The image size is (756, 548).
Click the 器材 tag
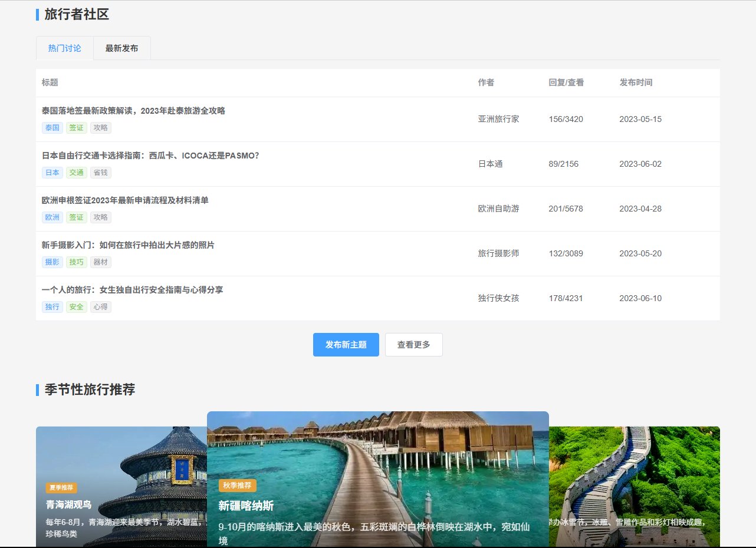point(101,262)
